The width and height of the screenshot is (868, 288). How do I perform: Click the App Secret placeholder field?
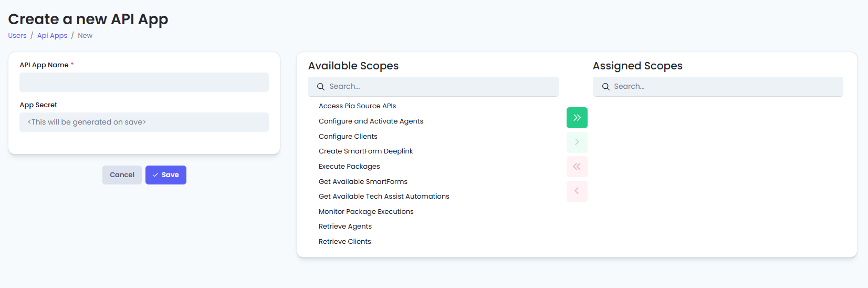(x=144, y=122)
